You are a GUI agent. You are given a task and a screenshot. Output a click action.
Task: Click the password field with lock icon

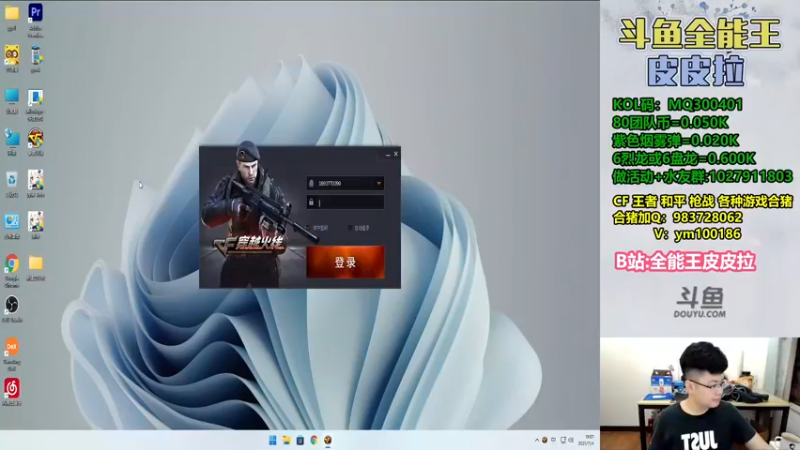click(345, 202)
